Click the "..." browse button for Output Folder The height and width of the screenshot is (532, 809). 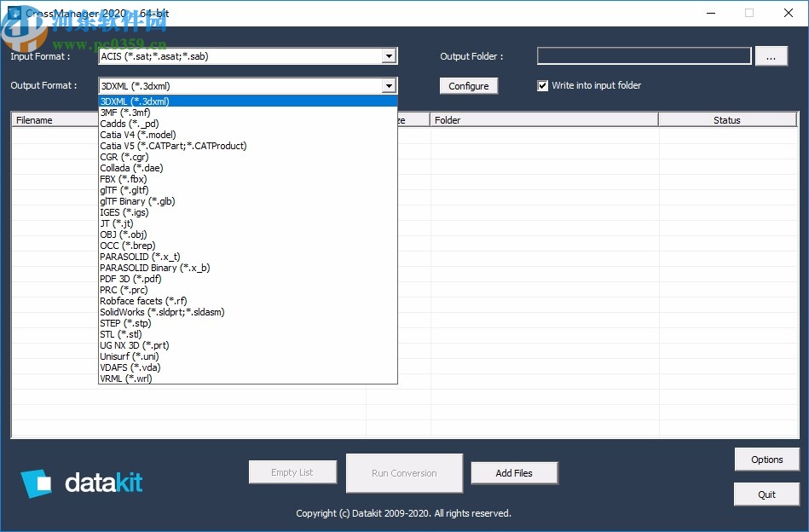click(771, 55)
